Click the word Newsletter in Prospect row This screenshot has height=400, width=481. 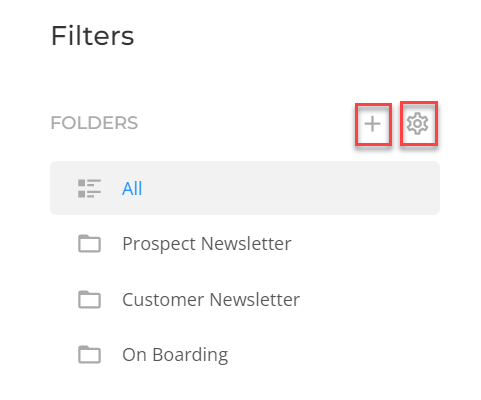point(246,244)
